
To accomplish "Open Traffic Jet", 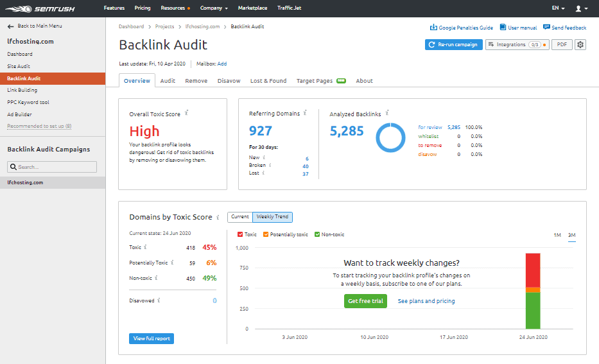I will (x=289, y=8).
